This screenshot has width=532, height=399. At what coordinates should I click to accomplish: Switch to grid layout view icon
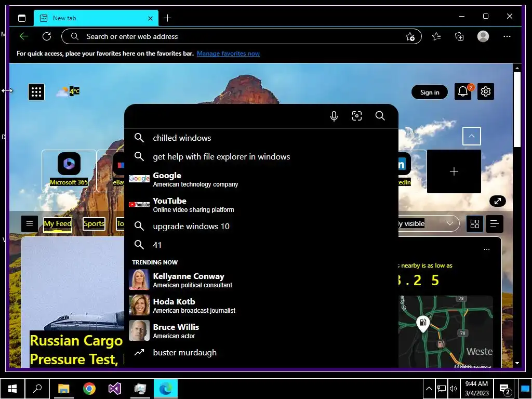pos(475,224)
